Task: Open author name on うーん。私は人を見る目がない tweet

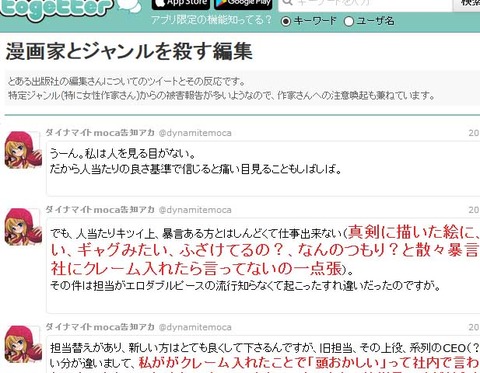Action: pyautogui.click(x=100, y=133)
